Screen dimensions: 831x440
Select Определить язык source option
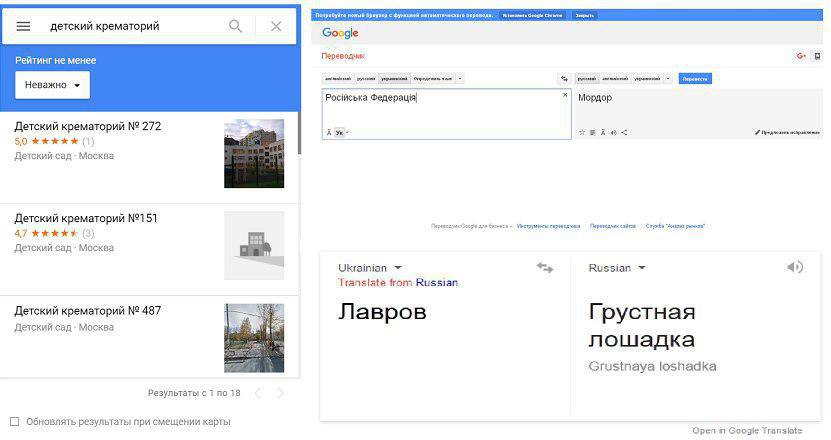pos(433,79)
